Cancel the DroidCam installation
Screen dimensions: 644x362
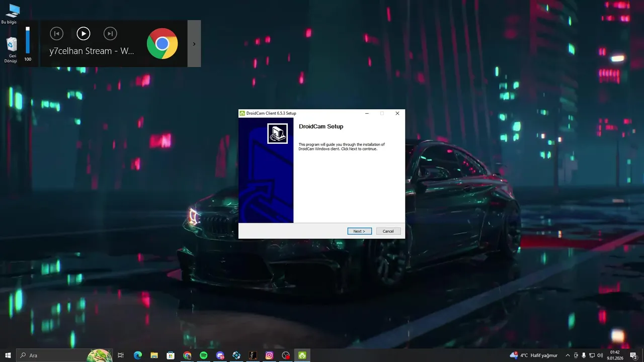(388, 231)
